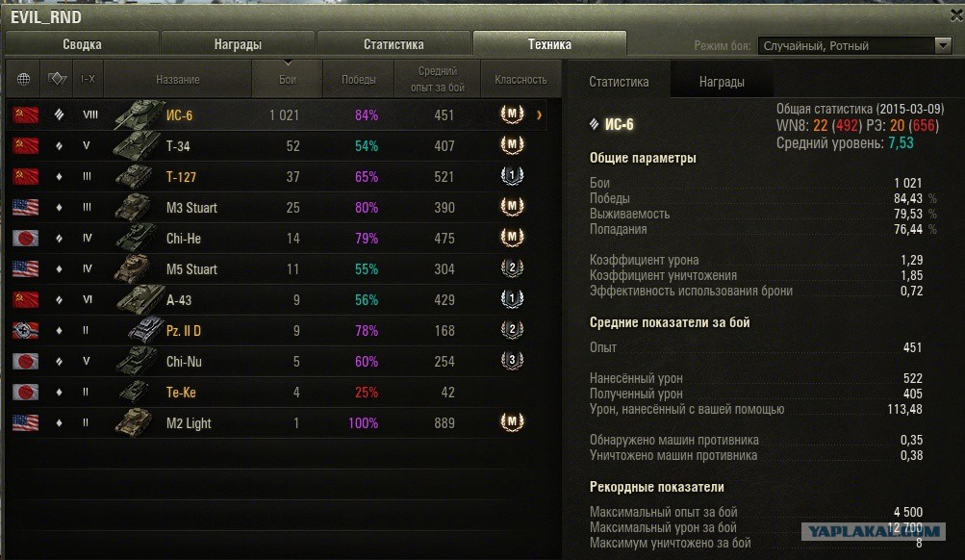Click the ИС-6 Mastery badge icon
The height and width of the screenshot is (560, 965).
pyautogui.click(x=512, y=115)
